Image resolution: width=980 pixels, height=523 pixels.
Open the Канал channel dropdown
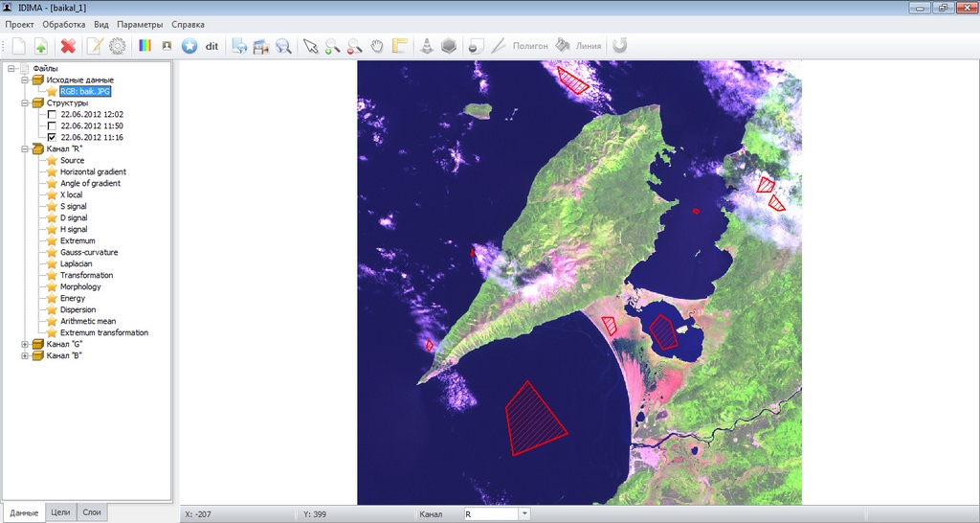(524, 514)
